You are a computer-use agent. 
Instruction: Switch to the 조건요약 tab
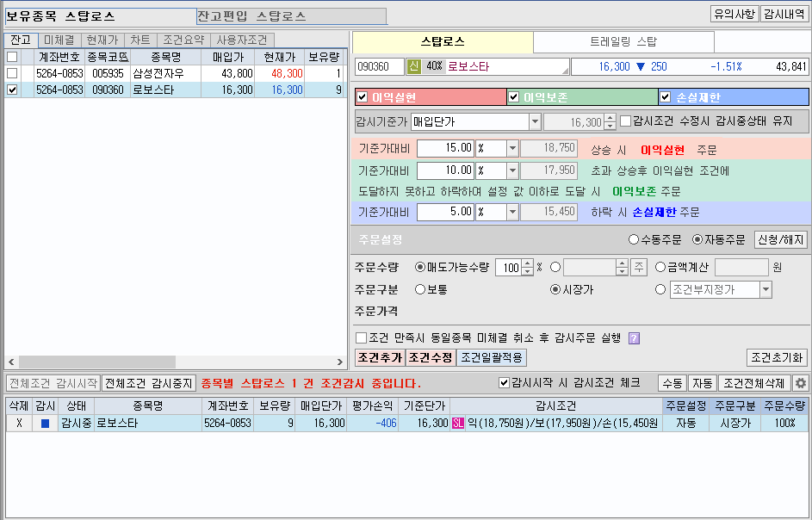183,40
